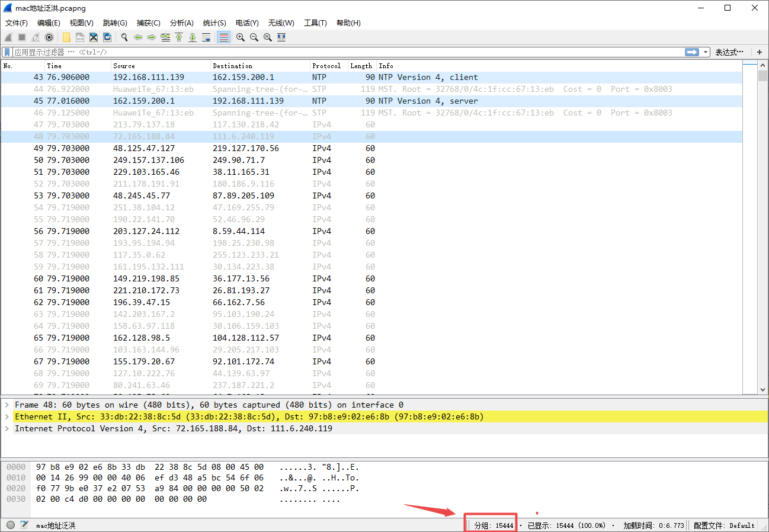Click go to specific packet icon
This screenshot has width=769, height=532.
point(165,37)
